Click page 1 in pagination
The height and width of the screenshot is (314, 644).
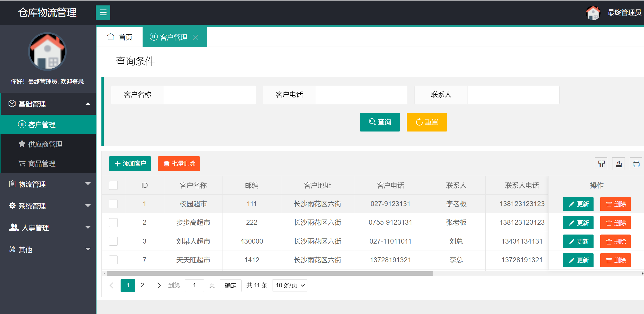(x=128, y=286)
